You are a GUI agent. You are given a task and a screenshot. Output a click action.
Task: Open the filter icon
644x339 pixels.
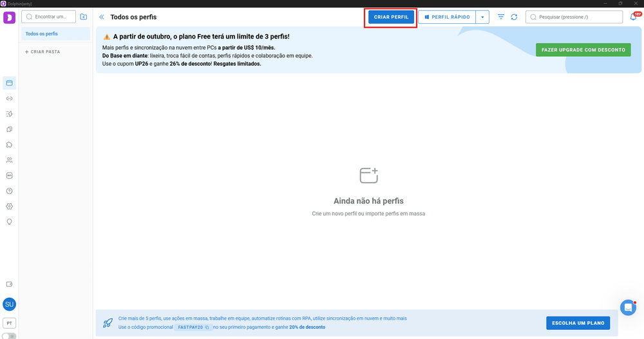(x=501, y=17)
